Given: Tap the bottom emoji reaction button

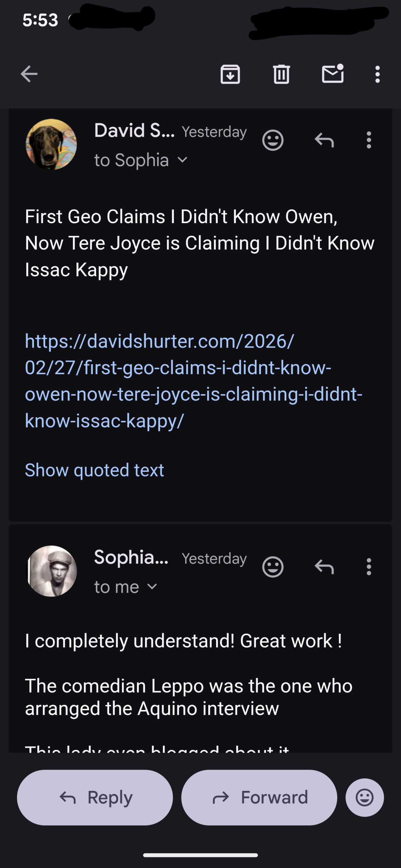Looking at the screenshot, I should 365,797.
